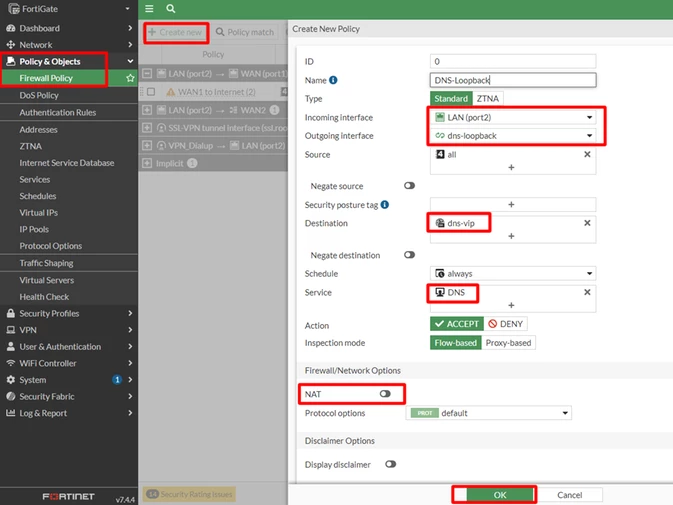Open Firewall Policy page

46,78
